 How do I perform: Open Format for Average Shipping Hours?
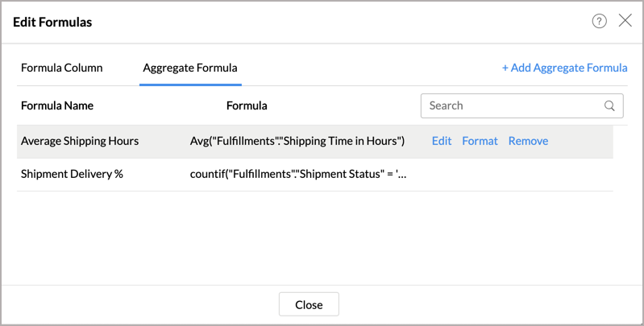tap(480, 141)
